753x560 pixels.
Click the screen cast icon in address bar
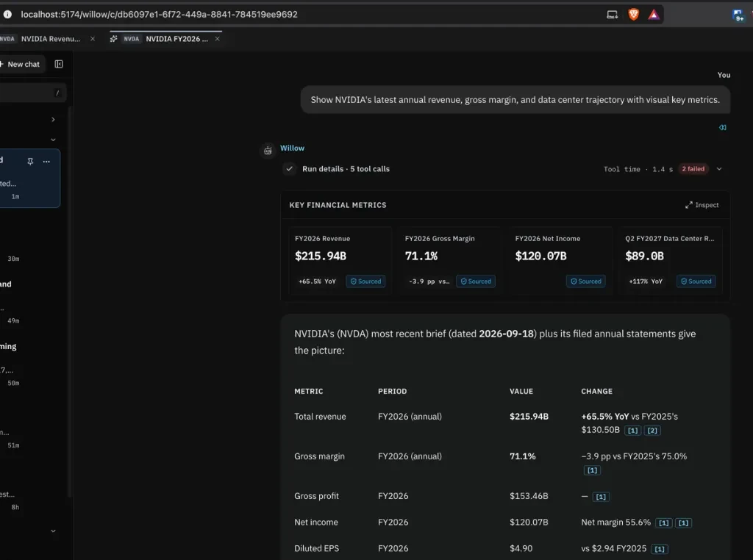coord(613,15)
